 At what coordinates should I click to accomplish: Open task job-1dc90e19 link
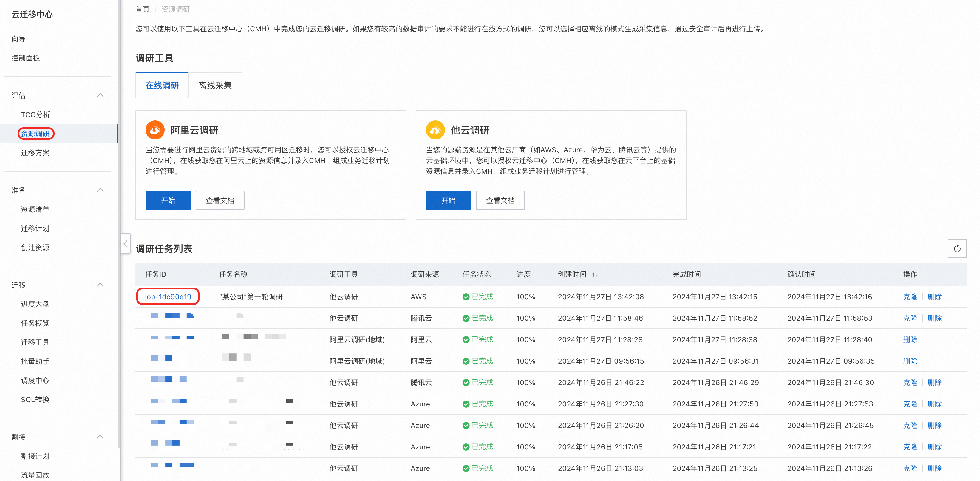(168, 297)
